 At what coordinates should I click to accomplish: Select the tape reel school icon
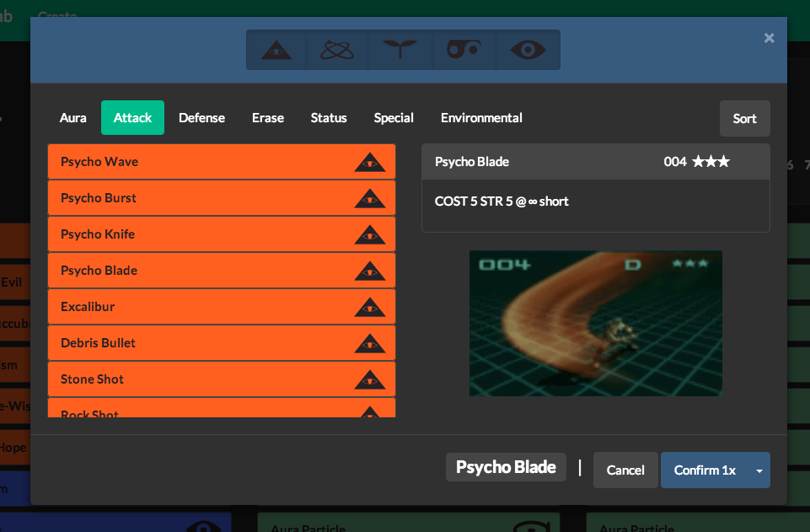click(x=464, y=50)
